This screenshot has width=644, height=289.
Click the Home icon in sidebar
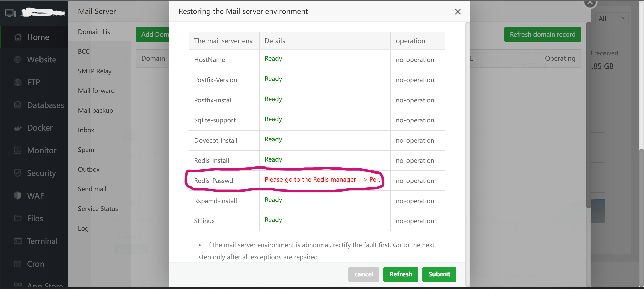[x=18, y=37]
